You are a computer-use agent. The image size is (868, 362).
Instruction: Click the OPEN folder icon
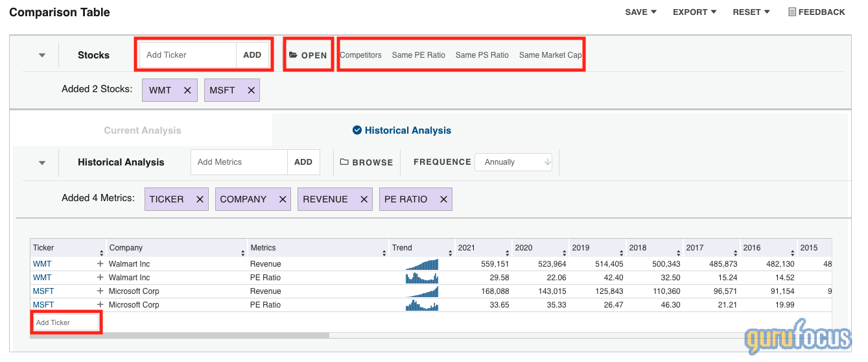[x=293, y=55]
